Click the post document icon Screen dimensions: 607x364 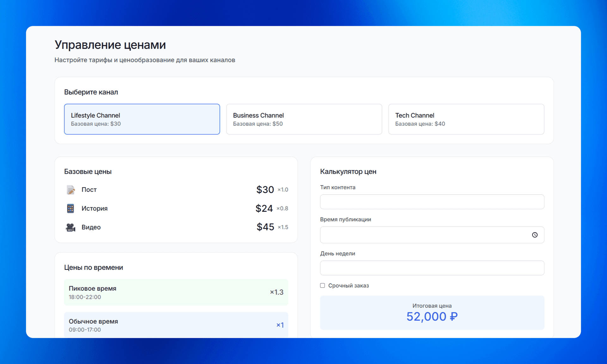pos(71,190)
